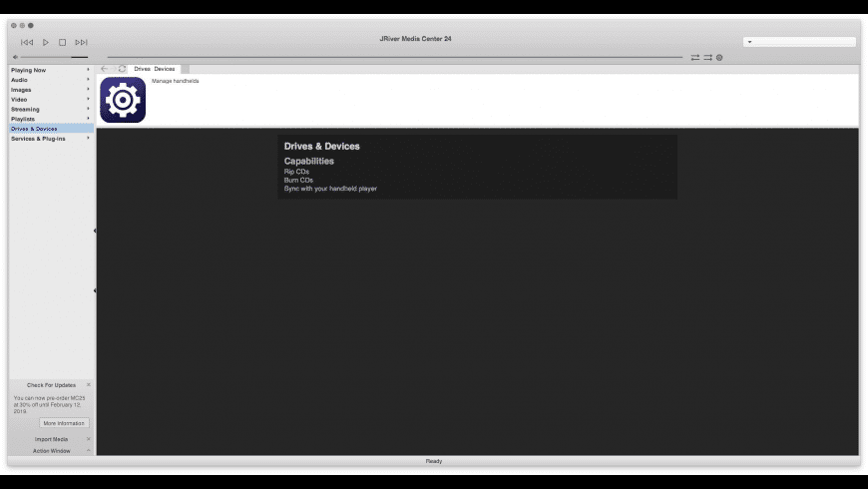Start playback with the play button

click(x=45, y=42)
